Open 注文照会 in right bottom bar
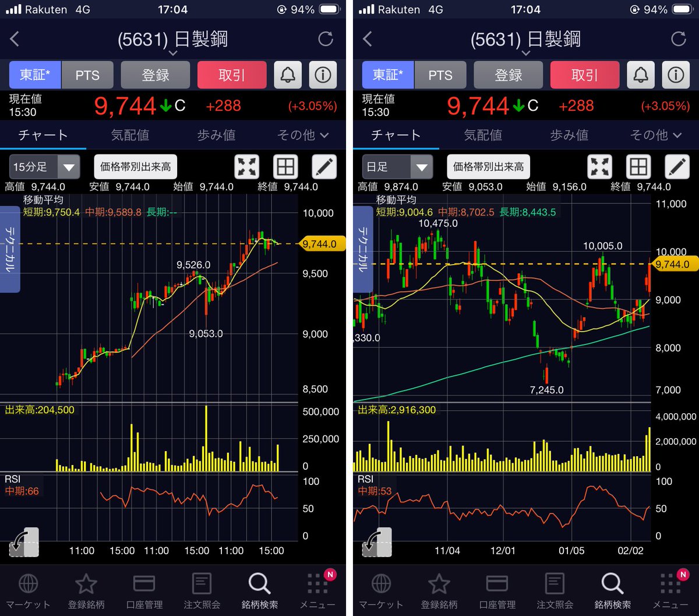699x616 pixels. 555,591
